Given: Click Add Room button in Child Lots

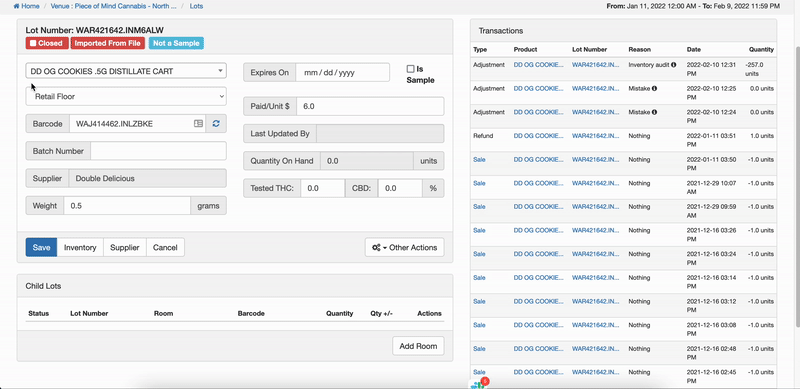Looking at the screenshot, I should click(418, 346).
